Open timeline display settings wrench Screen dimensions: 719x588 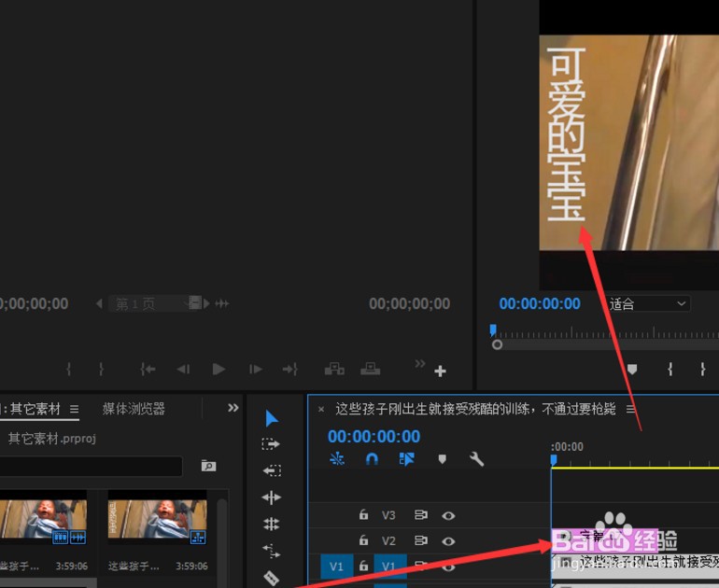point(476,459)
